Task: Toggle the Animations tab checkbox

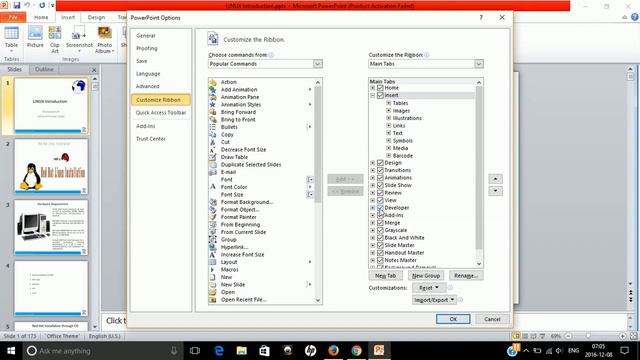Action: click(x=380, y=178)
